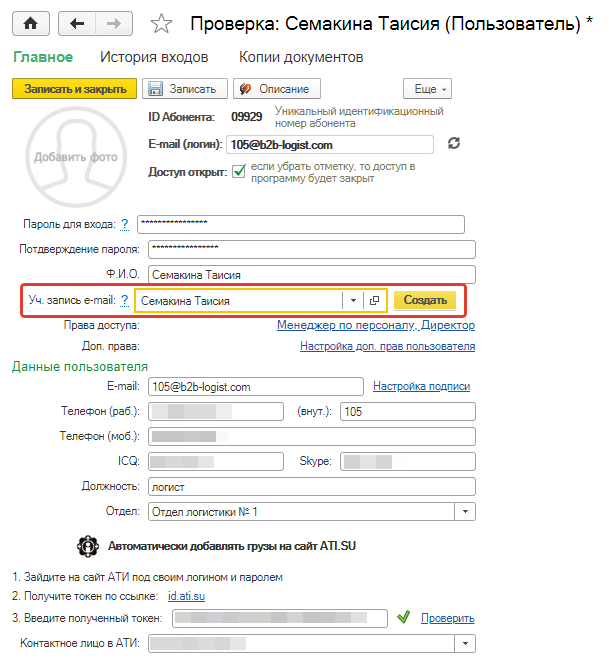This screenshot has height=671, width=609.
Task: Open the Еще menu
Action: 427,89
